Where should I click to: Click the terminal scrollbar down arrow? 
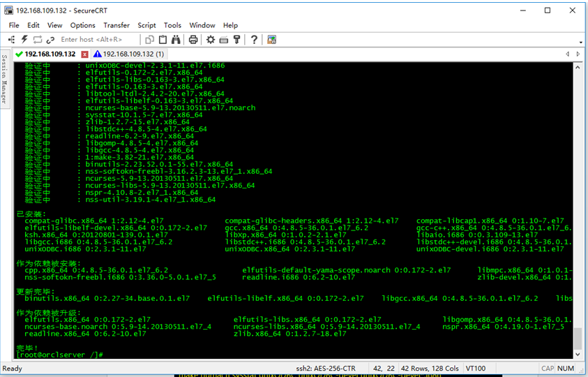[578, 354]
